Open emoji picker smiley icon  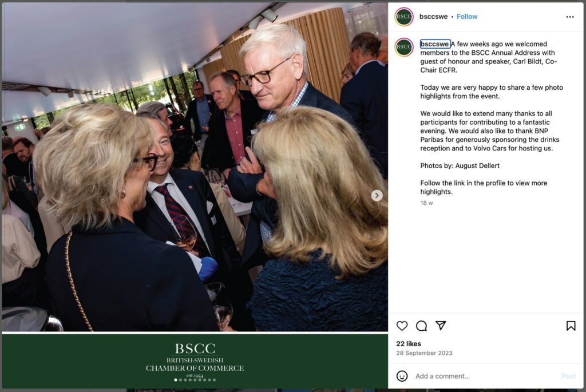(402, 376)
